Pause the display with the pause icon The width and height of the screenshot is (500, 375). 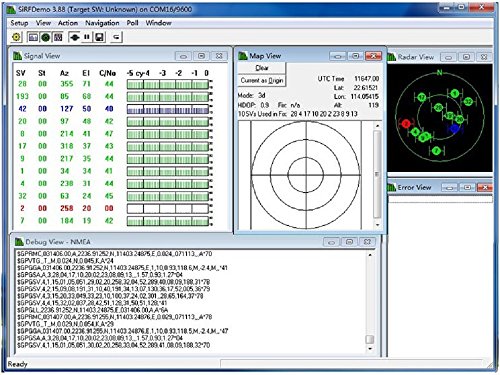point(87,37)
